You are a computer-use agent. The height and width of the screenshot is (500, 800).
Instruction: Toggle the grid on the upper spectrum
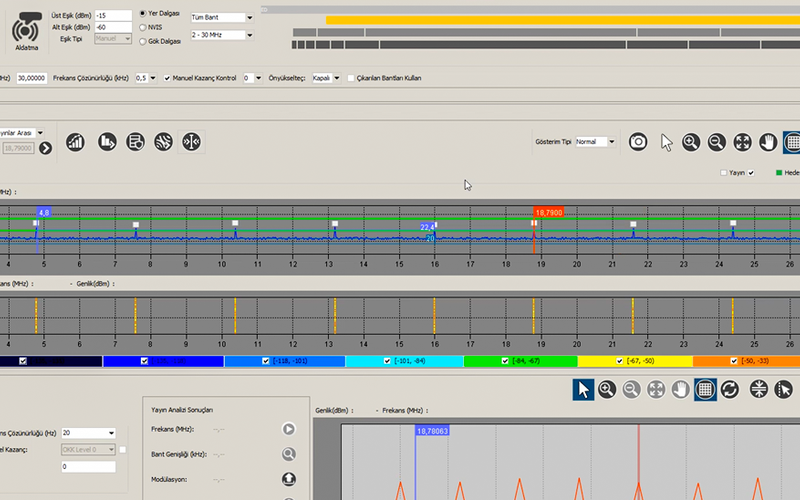tap(792, 142)
